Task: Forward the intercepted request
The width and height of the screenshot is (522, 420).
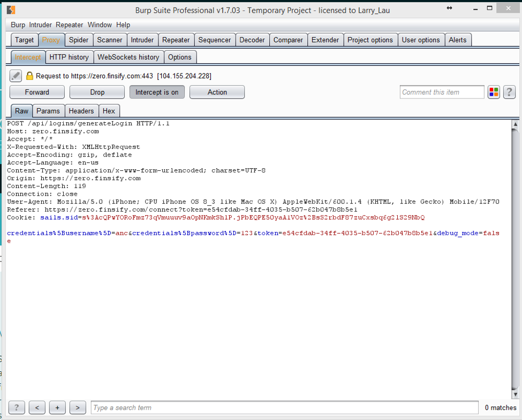Action: click(37, 92)
